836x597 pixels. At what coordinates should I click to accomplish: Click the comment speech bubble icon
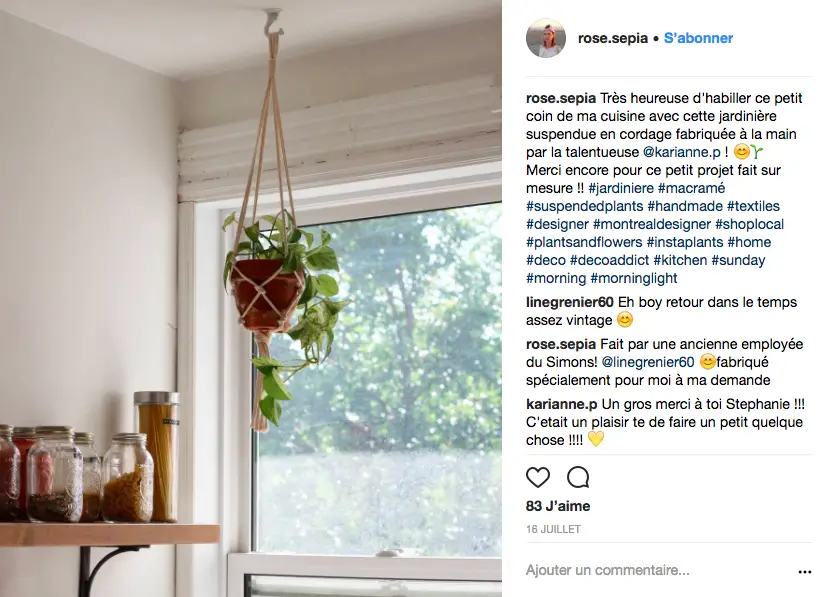click(578, 478)
